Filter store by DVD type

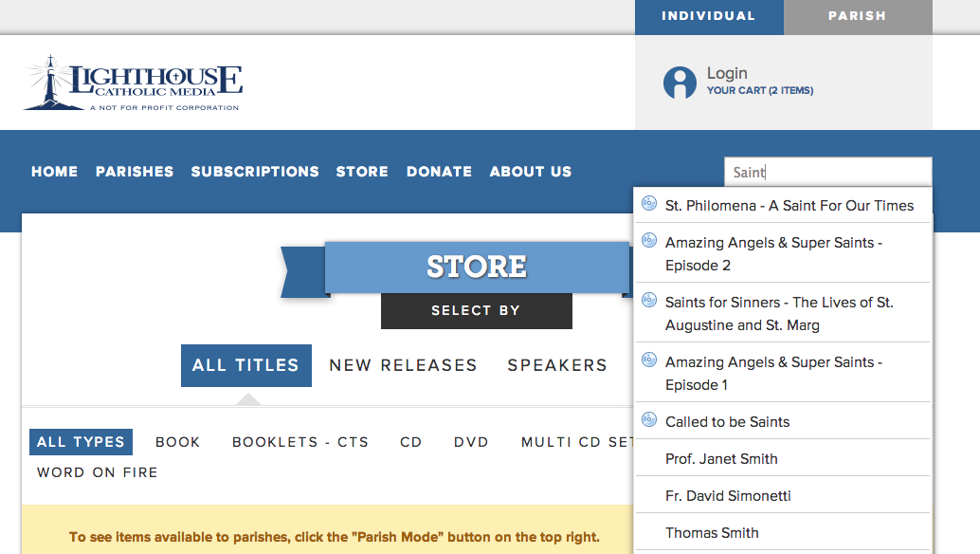471,442
